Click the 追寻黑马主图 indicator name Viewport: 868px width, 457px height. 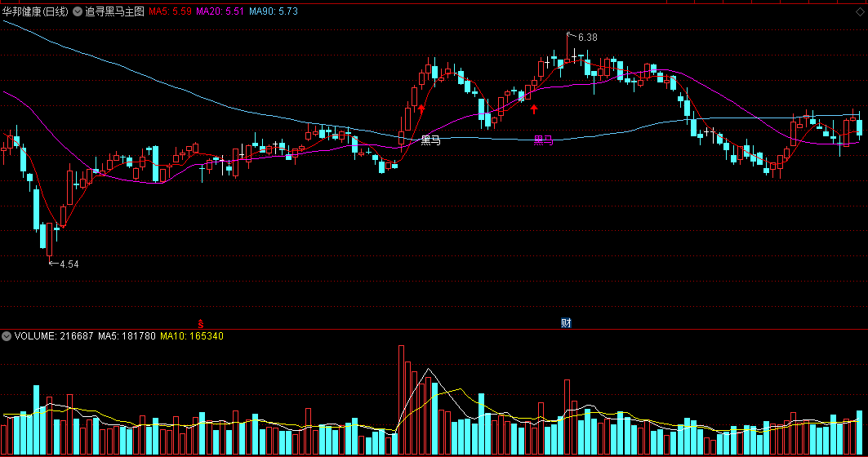point(114,11)
